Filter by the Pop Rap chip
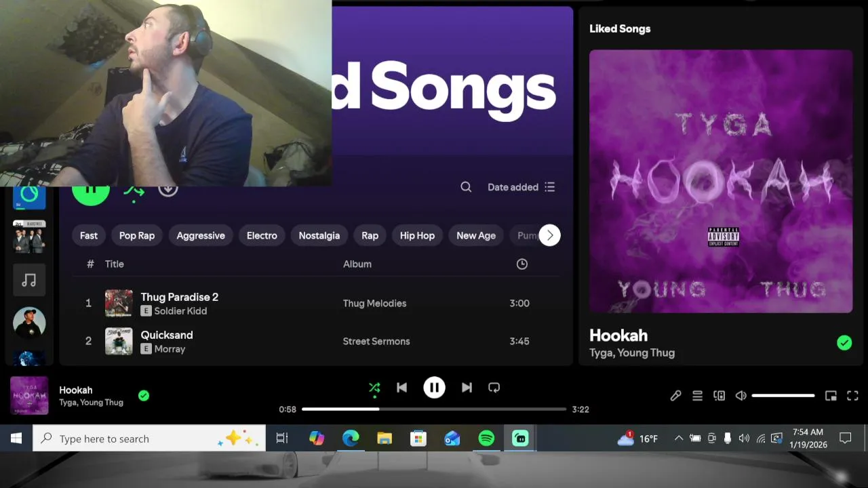Image resolution: width=868 pixels, height=488 pixels. click(x=137, y=235)
